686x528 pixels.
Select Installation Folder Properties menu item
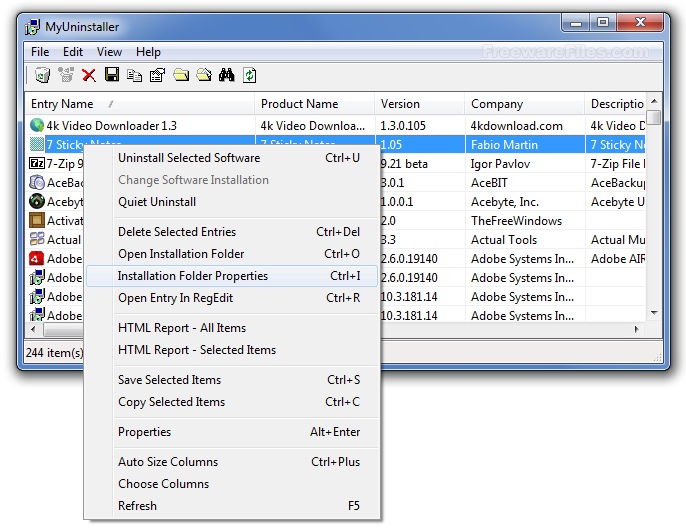point(232,276)
